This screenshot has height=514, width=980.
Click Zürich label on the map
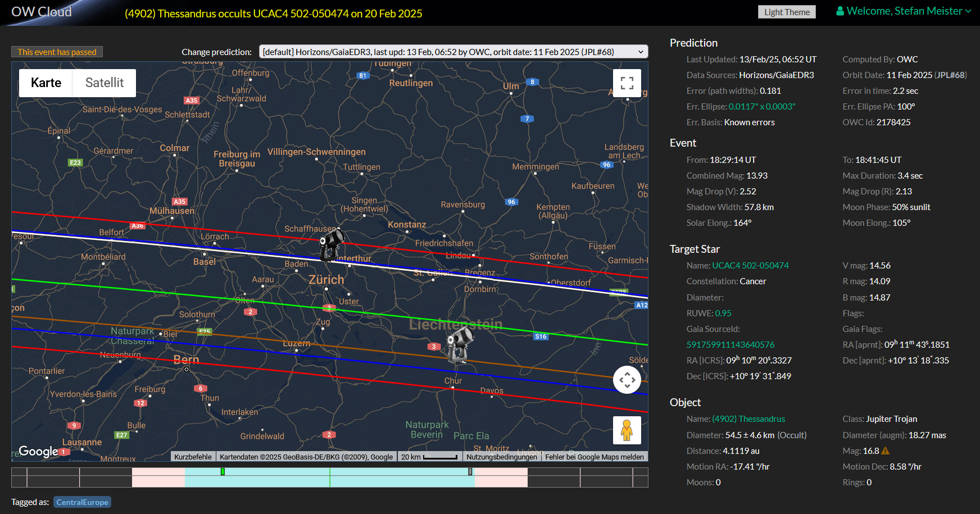point(326,279)
